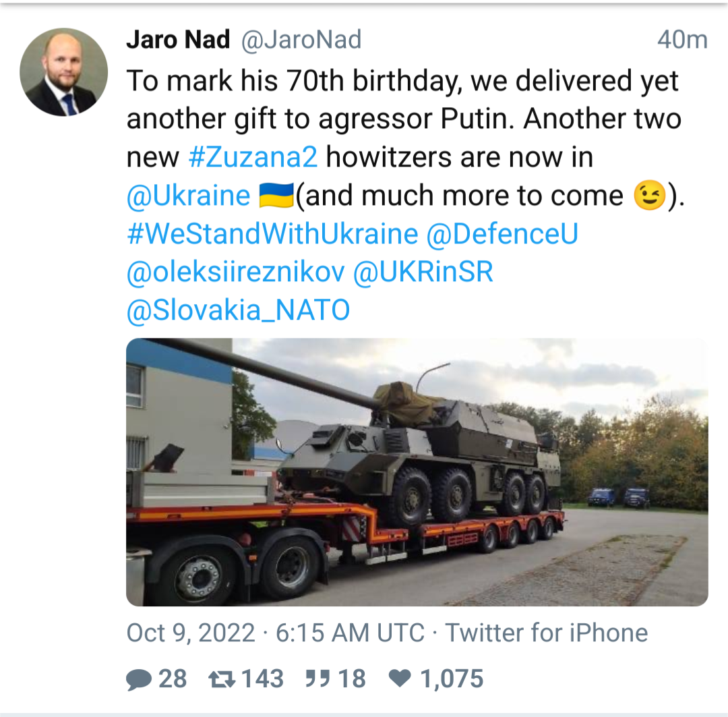This screenshot has width=728, height=717.
Task: Click the 40m relative timestamp
Action: 681,40
